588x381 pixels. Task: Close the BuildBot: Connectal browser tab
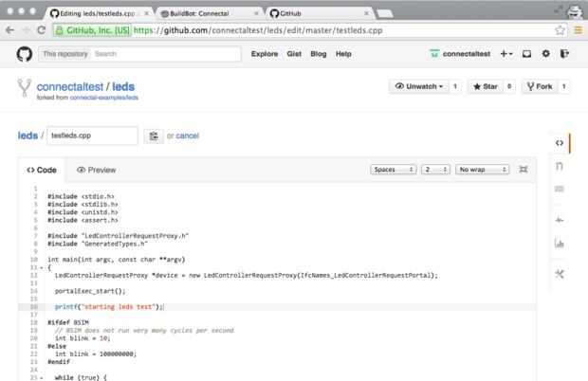[x=256, y=13]
